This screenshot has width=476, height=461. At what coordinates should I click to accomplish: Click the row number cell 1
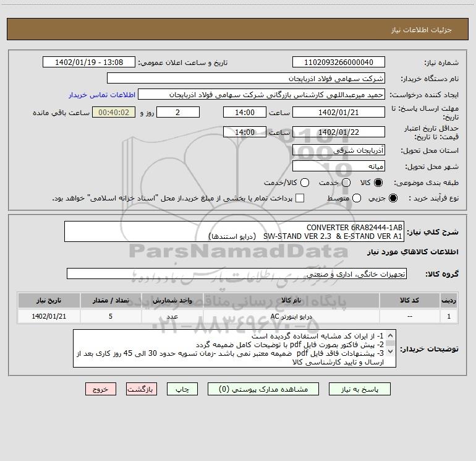(449, 316)
